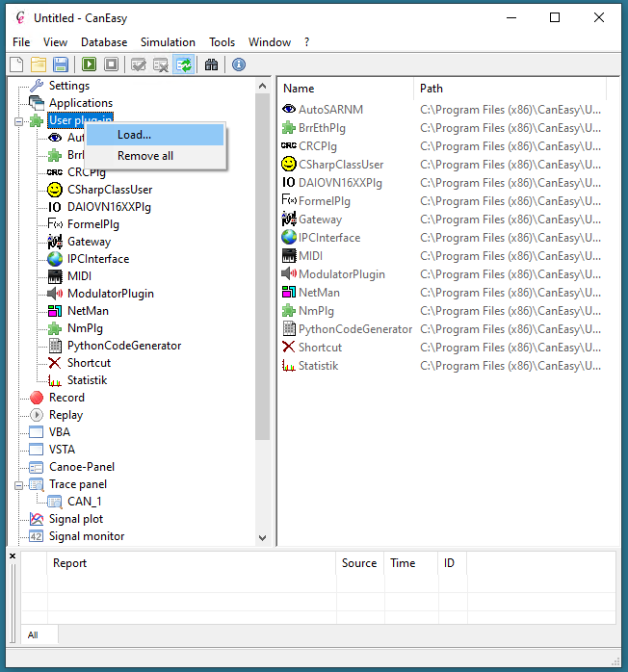The image size is (628, 672).
Task: Select Gateway plugin in the tree
Action: click(x=89, y=242)
